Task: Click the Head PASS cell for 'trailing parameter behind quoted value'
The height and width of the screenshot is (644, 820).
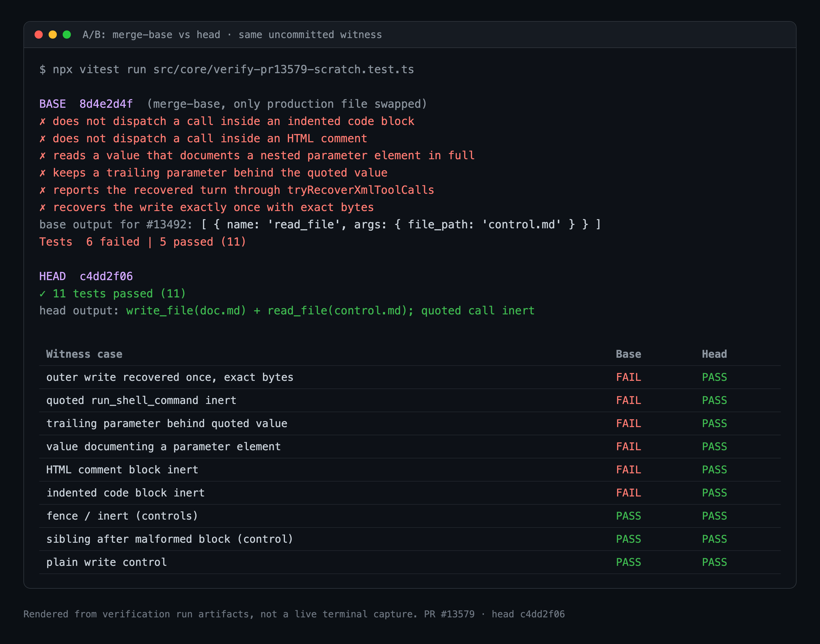Action: click(x=714, y=423)
